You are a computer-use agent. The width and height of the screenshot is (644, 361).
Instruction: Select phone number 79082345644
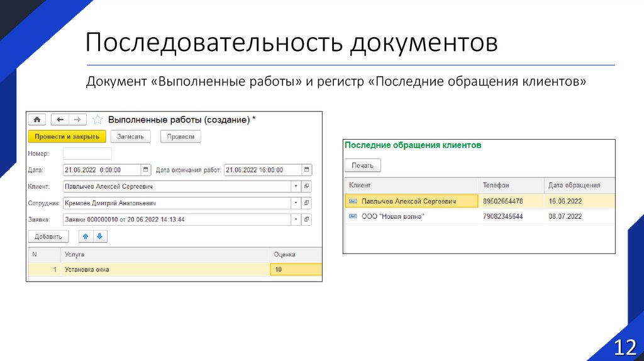(502, 216)
